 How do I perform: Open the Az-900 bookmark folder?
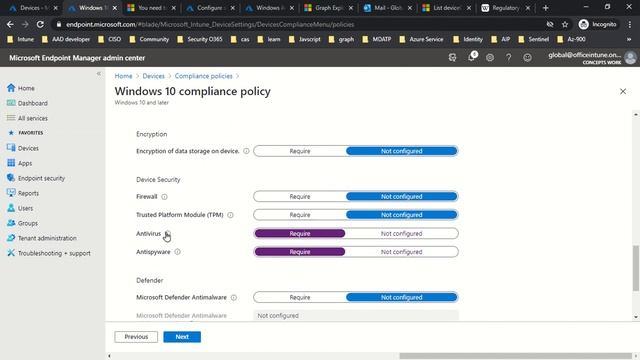pyautogui.click(x=572, y=39)
